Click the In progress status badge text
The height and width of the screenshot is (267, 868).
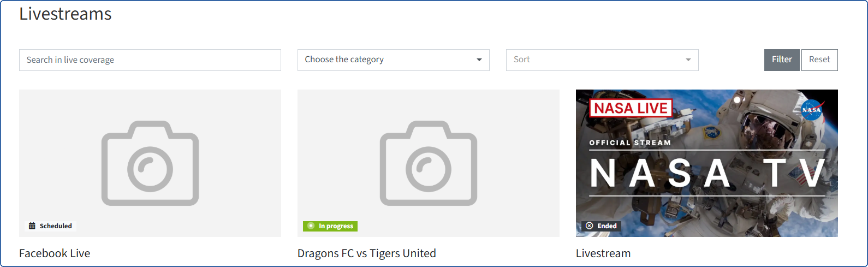click(x=336, y=226)
